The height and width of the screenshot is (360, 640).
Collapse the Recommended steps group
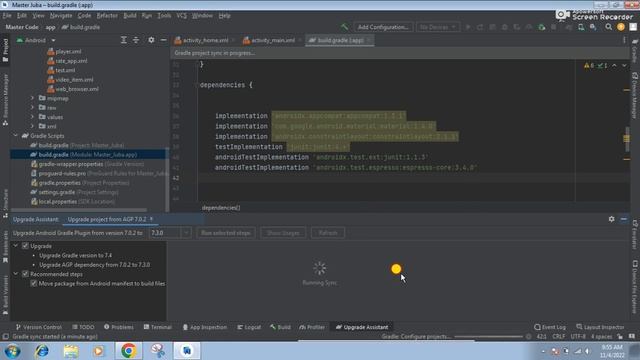16,274
